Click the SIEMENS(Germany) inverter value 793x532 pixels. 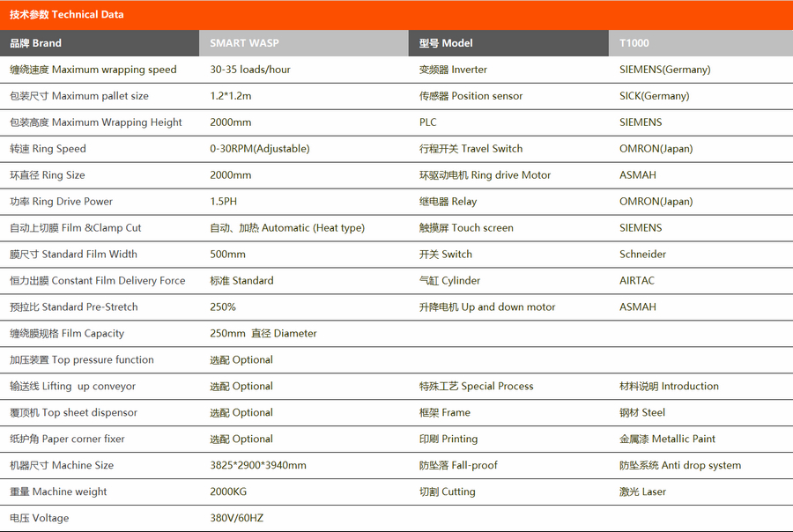click(664, 70)
